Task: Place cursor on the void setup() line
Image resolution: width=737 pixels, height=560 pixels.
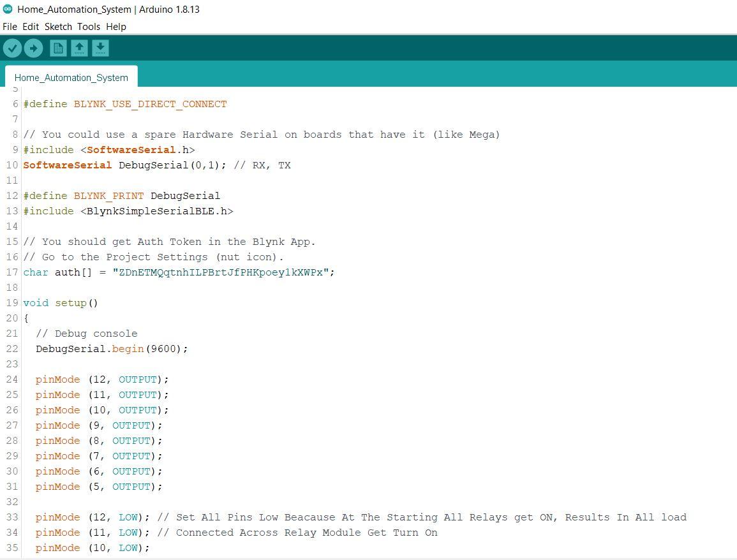Action: coord(61,303)
